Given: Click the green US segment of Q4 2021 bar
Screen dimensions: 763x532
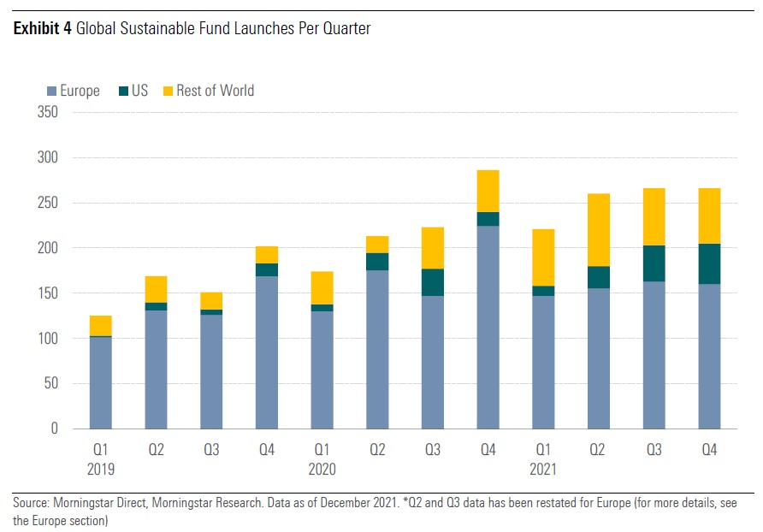Looking at the screenshot, I should click(x=709, y=263).
